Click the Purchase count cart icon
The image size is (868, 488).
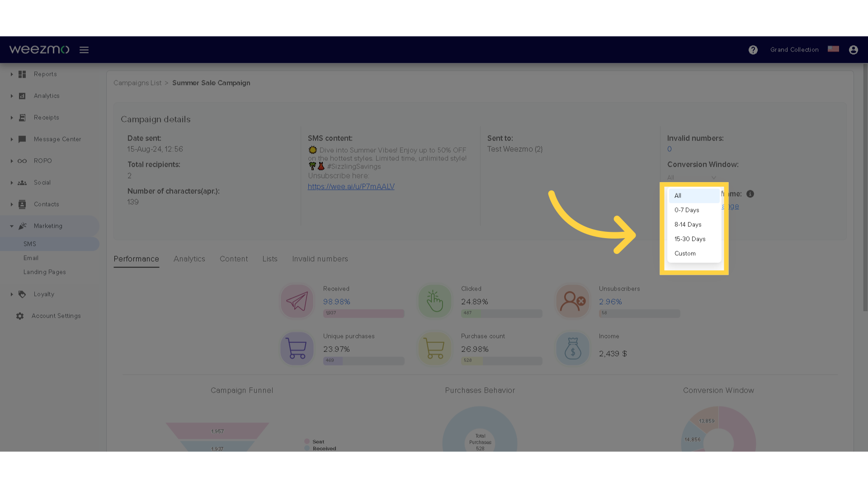coord(435,348)
